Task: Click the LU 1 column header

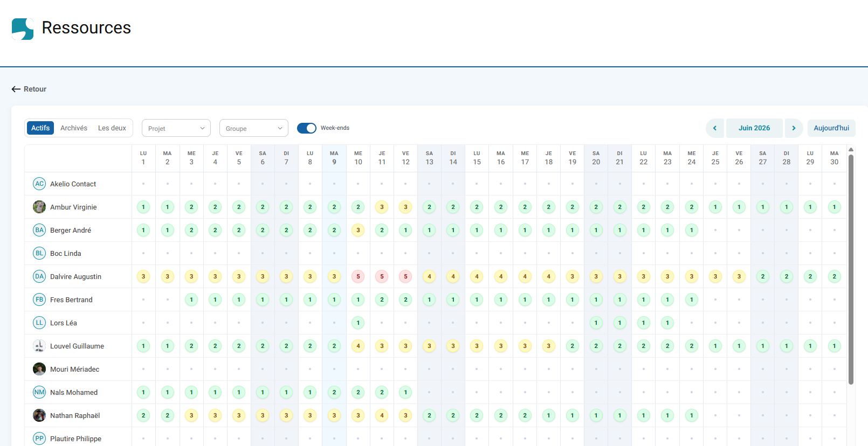Action: pyautogui.click(x=143, y=158)
